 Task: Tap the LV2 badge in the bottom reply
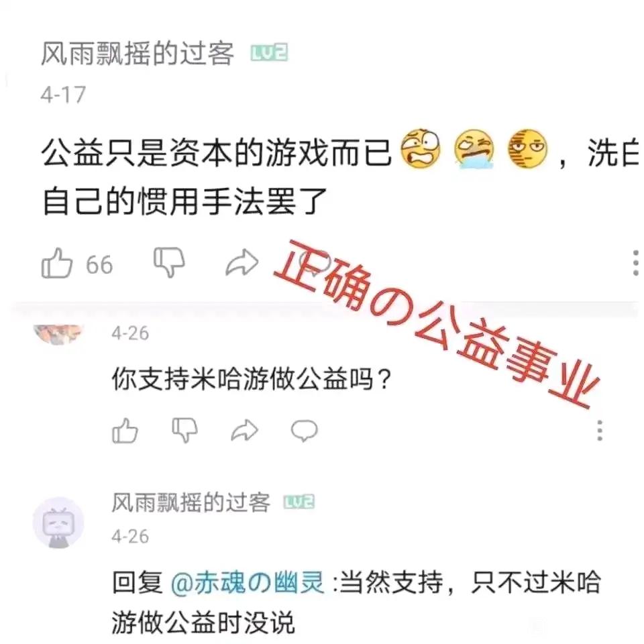(299, 502)
